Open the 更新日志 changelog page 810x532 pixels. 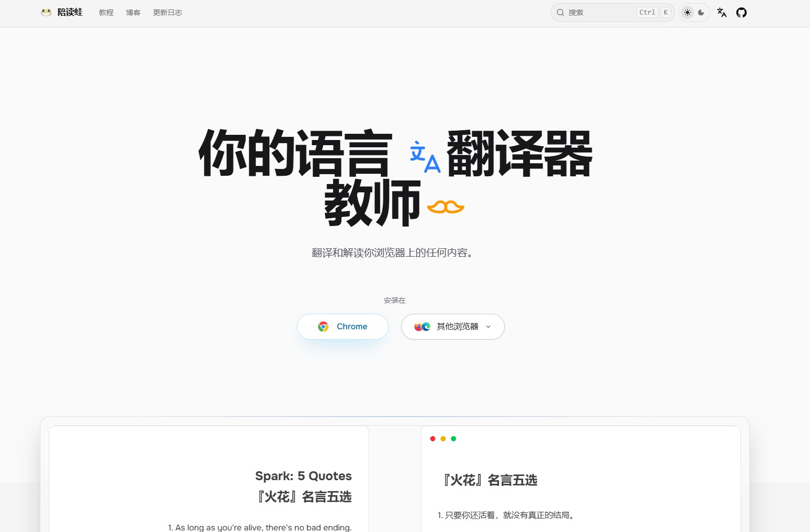click(168, 12)
